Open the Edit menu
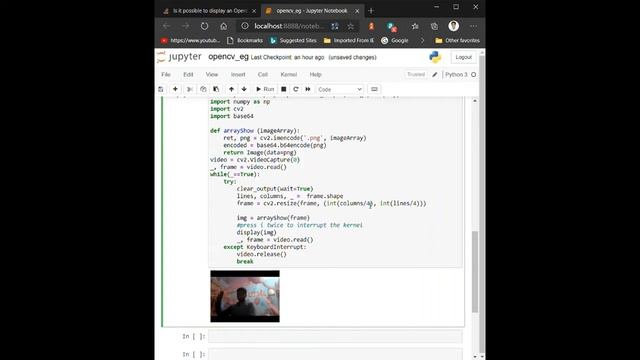640x360 pixels. point(188,74)
